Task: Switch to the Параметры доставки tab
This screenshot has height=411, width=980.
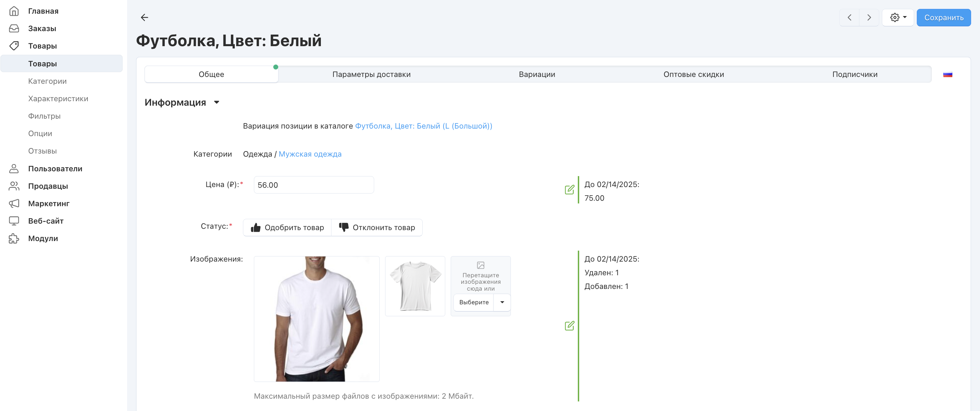Action: pos(371,75)
